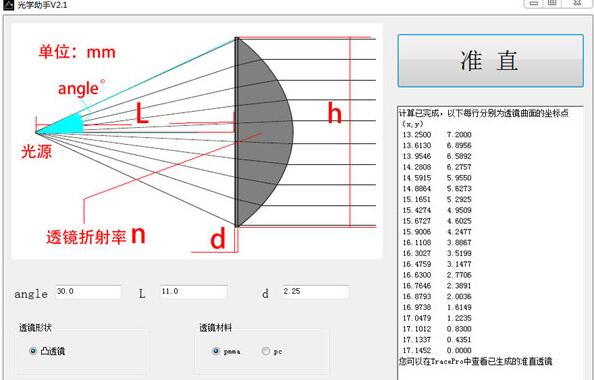Focus the L distance input field

193,292
